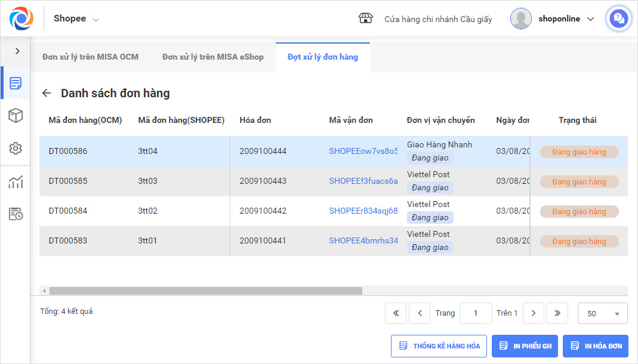Switch to Đơn xử lý trên MISA eShop tab
This screenshot has height=364, width=638.
pyautogui.click(x=212, y=57)
